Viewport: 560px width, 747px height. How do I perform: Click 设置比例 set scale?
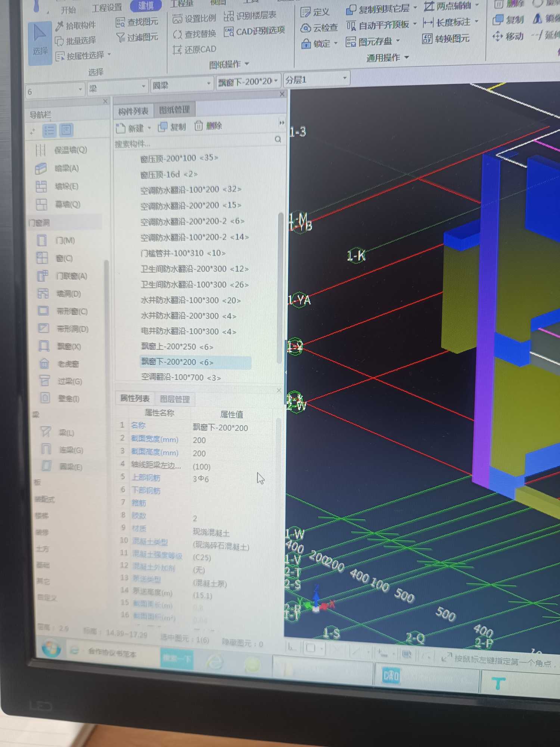click(195, 18)
